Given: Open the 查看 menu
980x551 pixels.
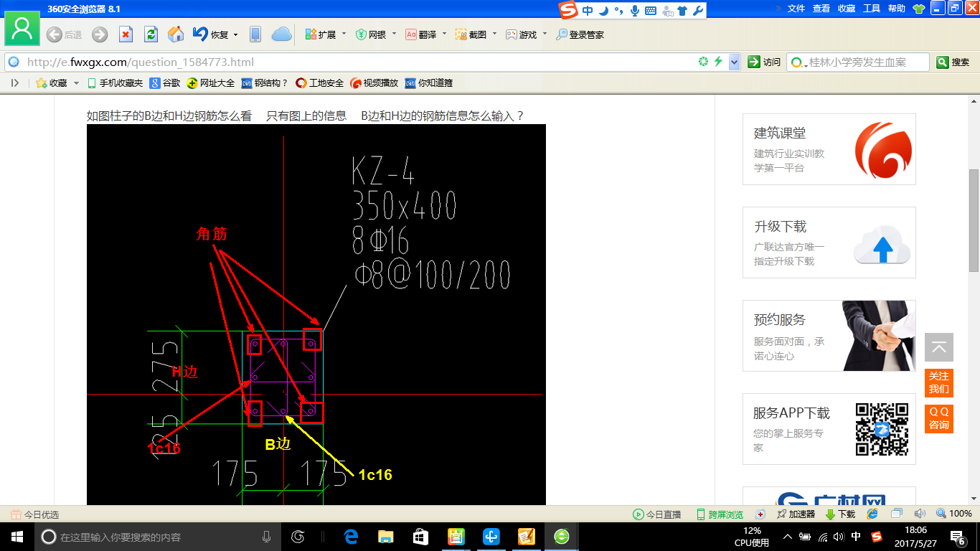Looking at the screenshot, I should [821, 9].
